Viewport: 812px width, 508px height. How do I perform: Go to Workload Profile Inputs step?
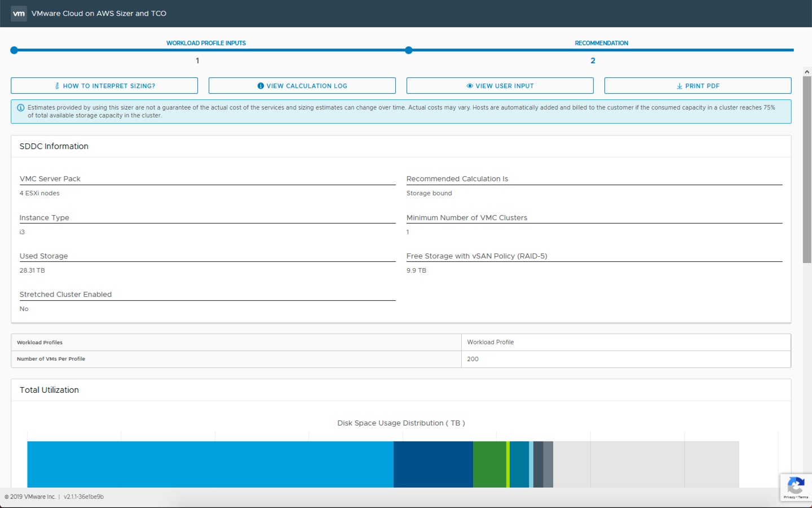tap(206, 43)
